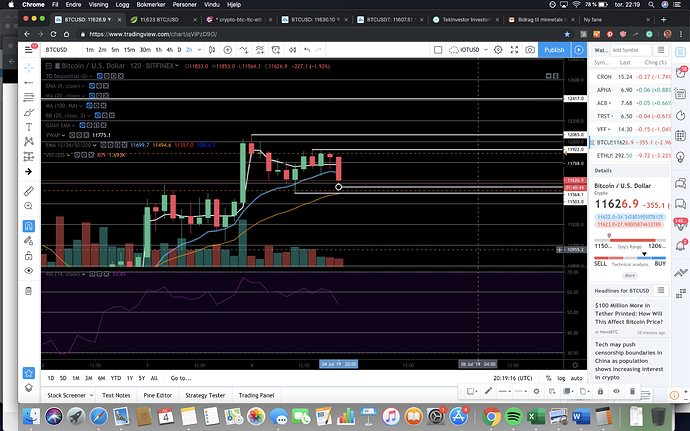
Task: Click the BTCUSD symbol search field
Action: [61, 50]
